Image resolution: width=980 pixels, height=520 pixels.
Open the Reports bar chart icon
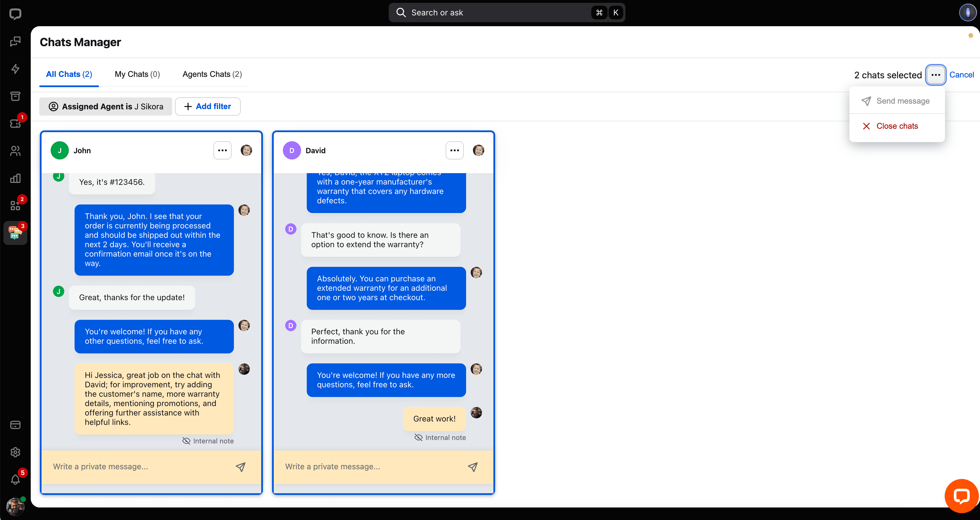pos(15,178)
